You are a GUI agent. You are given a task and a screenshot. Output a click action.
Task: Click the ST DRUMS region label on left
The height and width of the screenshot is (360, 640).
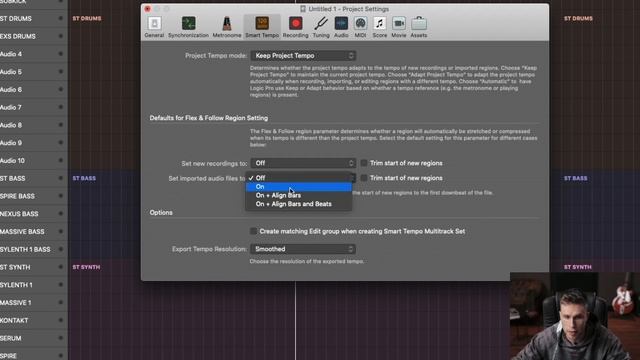point(87,18)
